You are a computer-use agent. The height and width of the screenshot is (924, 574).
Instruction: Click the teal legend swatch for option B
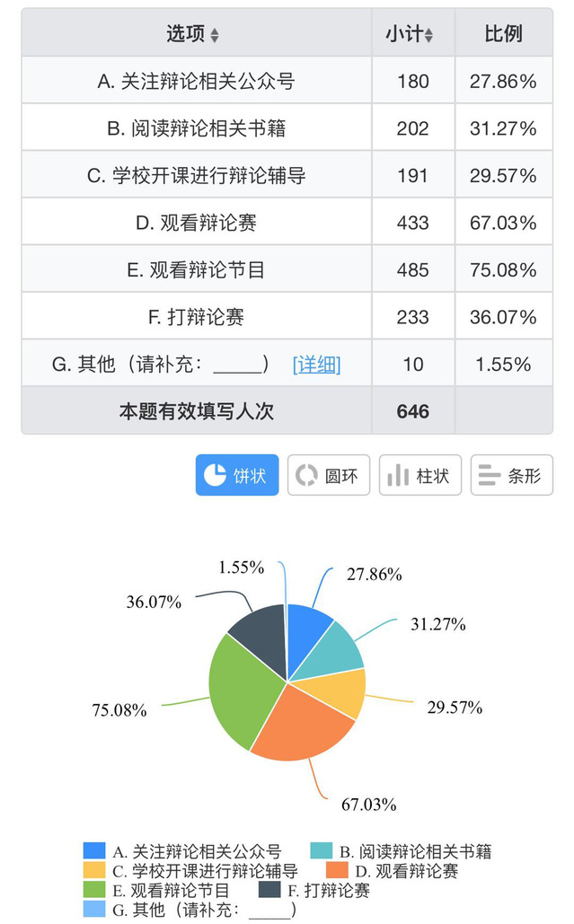tap(322, 850)
